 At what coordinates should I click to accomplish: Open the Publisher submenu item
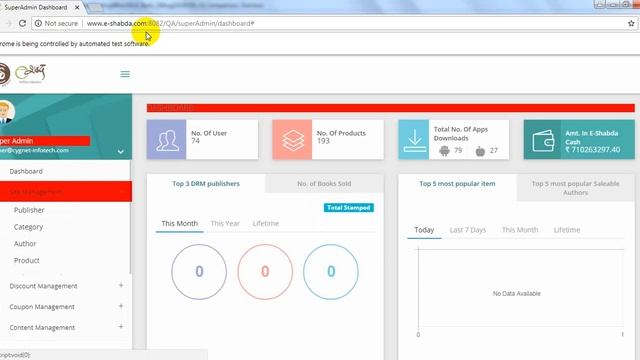click(x=29, y=210)
